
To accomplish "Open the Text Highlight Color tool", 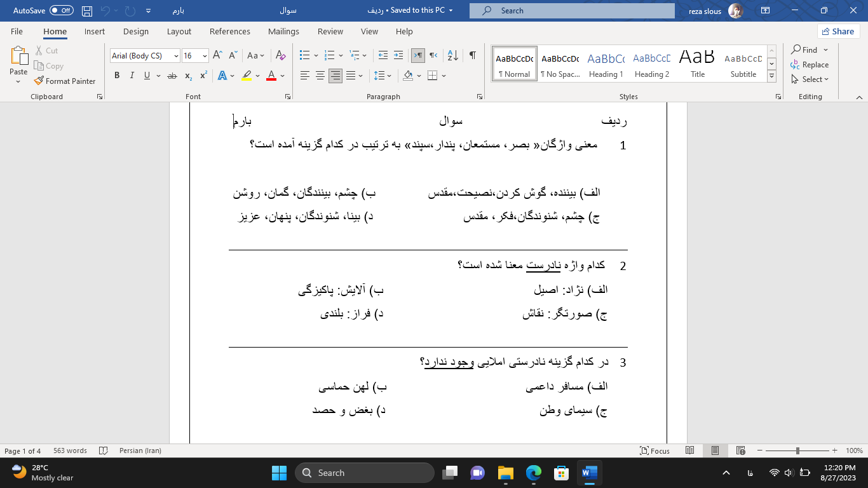I will click(x=246, y=75).
